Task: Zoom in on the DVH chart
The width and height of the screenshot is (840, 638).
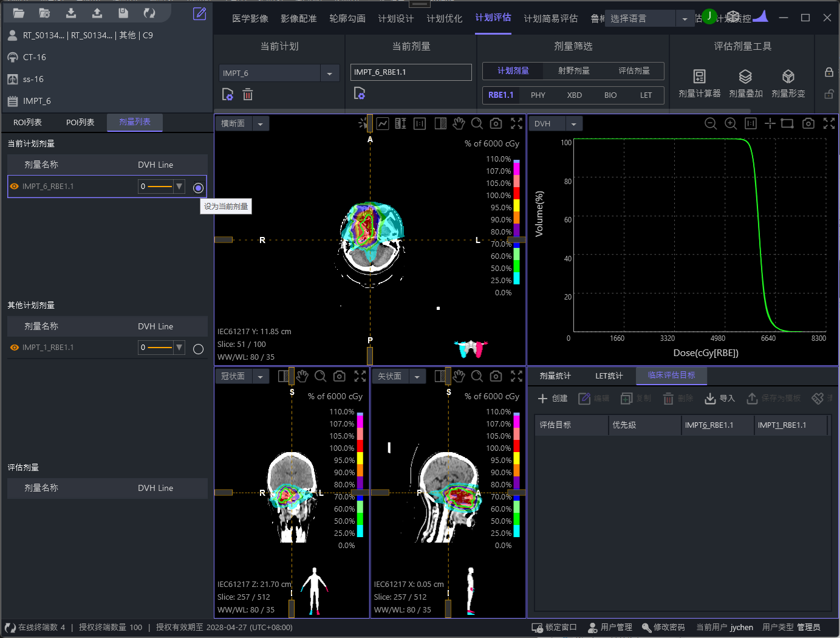Action: click(x=731, y=123)
